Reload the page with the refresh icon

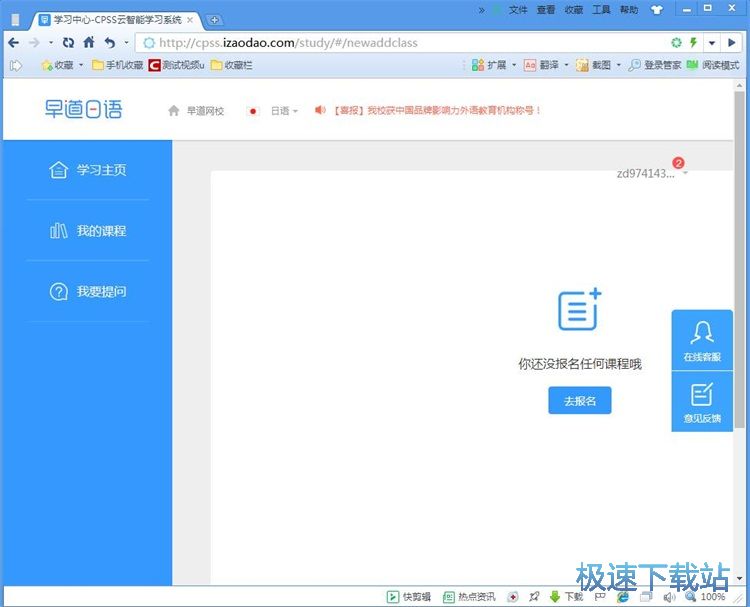[x=68, y=43]
